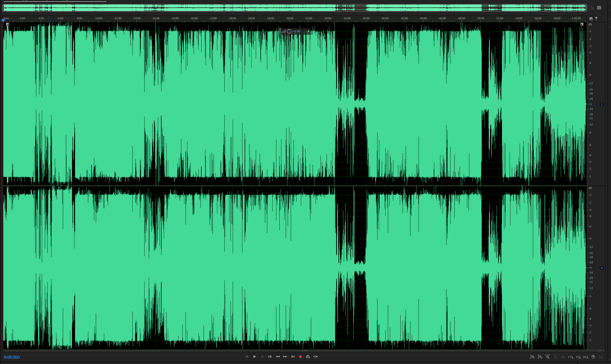Move playhead to previous marker
The height and width of the screenshot is (364, 611).
(x=270, y=357)
